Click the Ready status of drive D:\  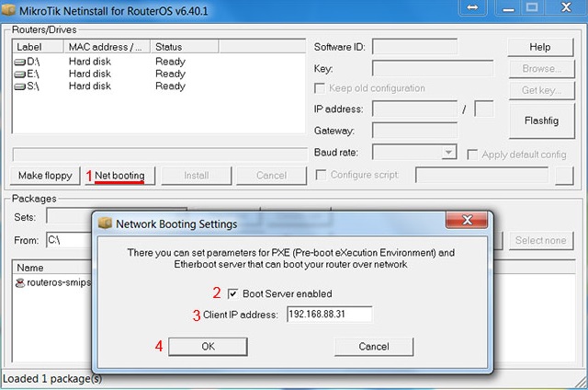170,62
